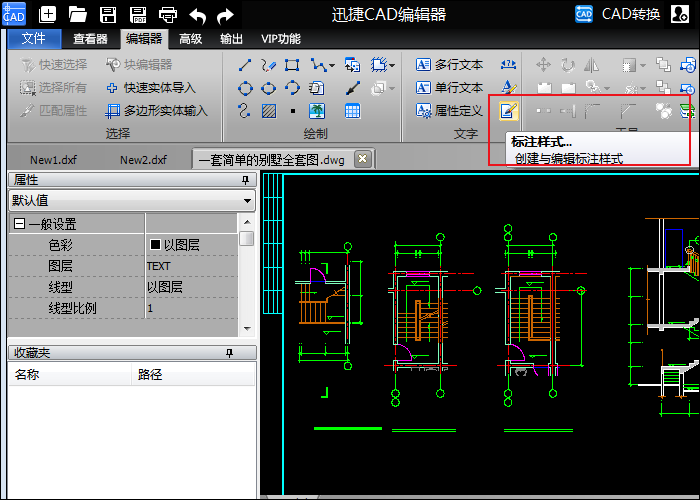
Task: Pin the 属性 panel
Action: pyautogui.click(x=245, y=179)
